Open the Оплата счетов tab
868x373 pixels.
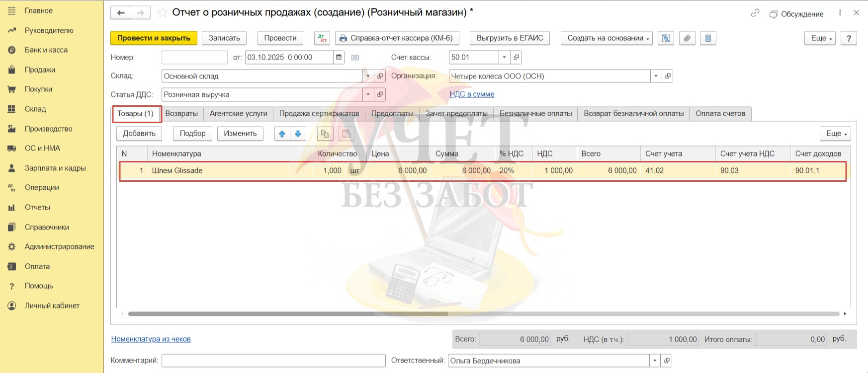[720, 114]
